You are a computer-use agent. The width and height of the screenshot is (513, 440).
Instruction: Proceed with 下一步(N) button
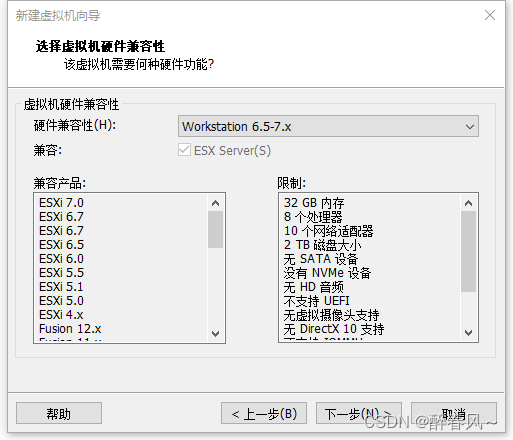[x=359, y=413]
